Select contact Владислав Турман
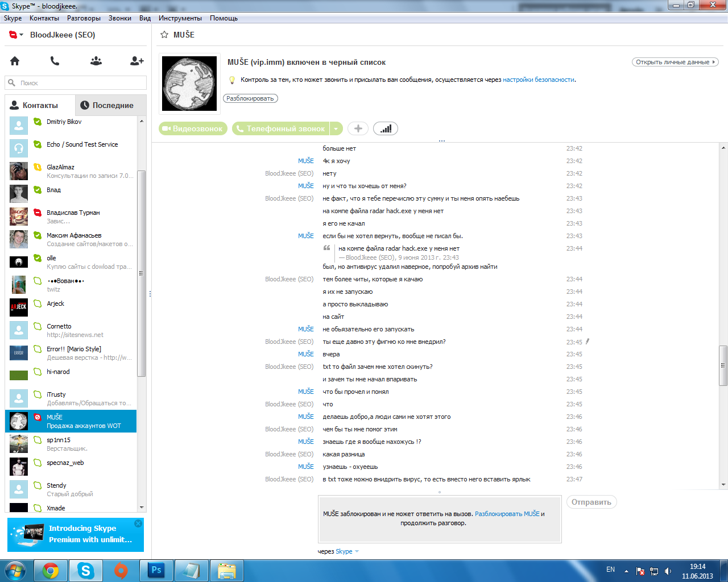Viewport: 728px width, 582px height. [x=71, y=217]
